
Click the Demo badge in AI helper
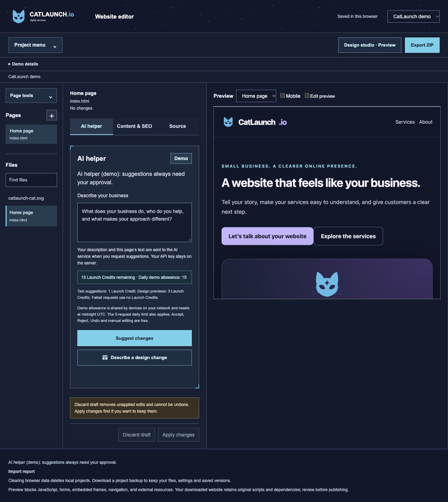pos(181,158)
